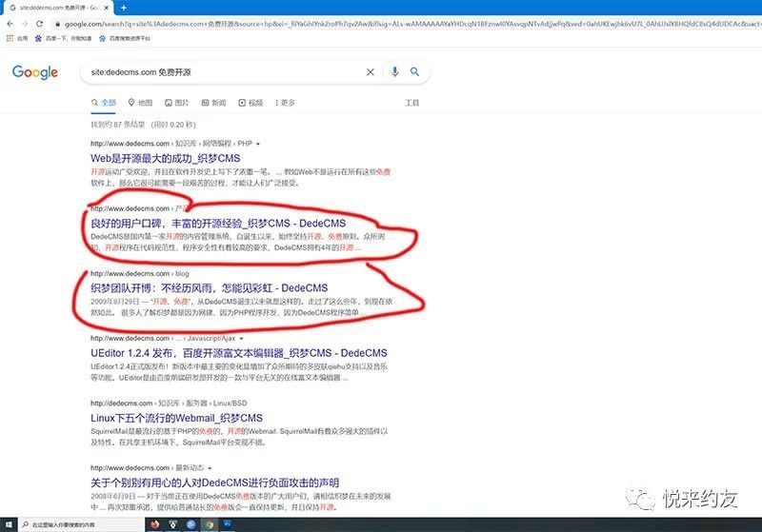Switch to the 图片 images tab
The width and height of the screenshot is (762, 532).
pyautogui.click(x=176, y=103)
